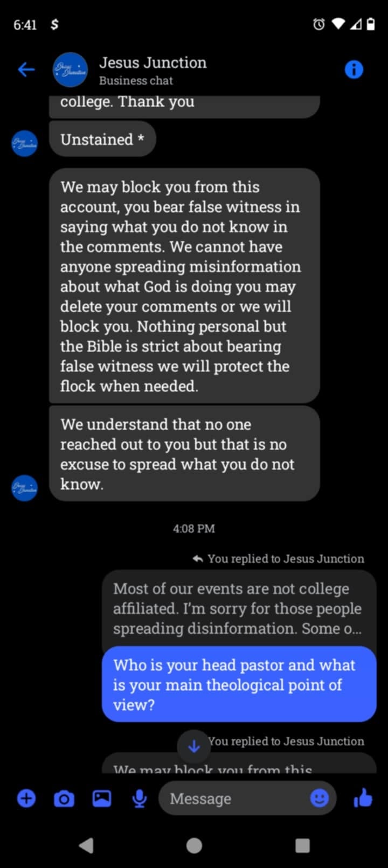Screen dimensions: 388x868
Task: Tap the Jesus Junction chat title
Action: point(153,64)
